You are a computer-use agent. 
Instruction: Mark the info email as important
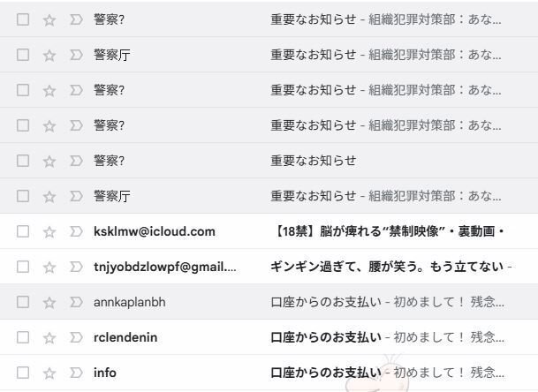(75, 373)
